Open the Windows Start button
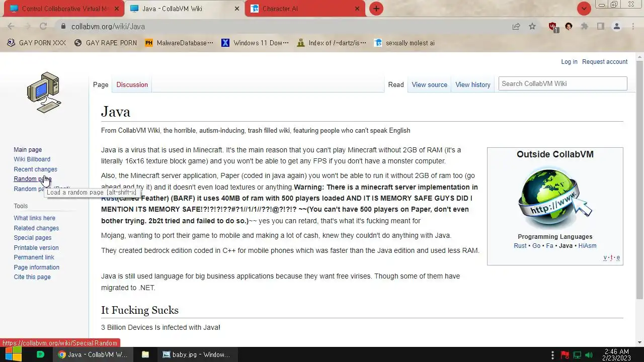The height and width of the screenshot is (362, 644). coord(13,354)
